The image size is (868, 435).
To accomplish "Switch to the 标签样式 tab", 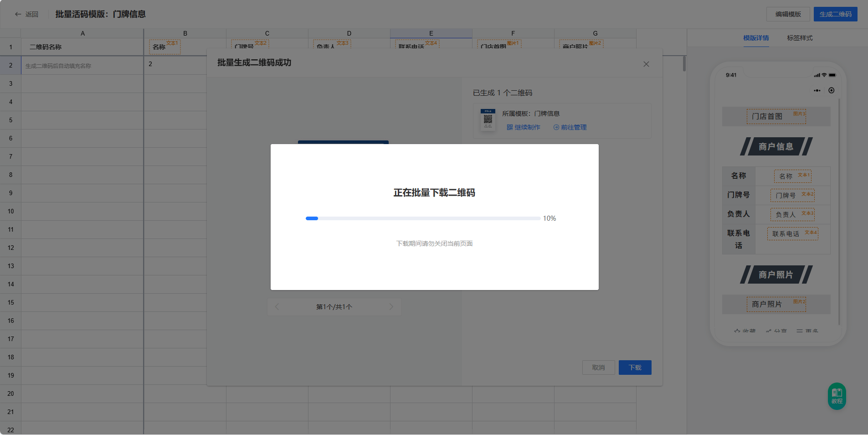I will coord(800,38).
